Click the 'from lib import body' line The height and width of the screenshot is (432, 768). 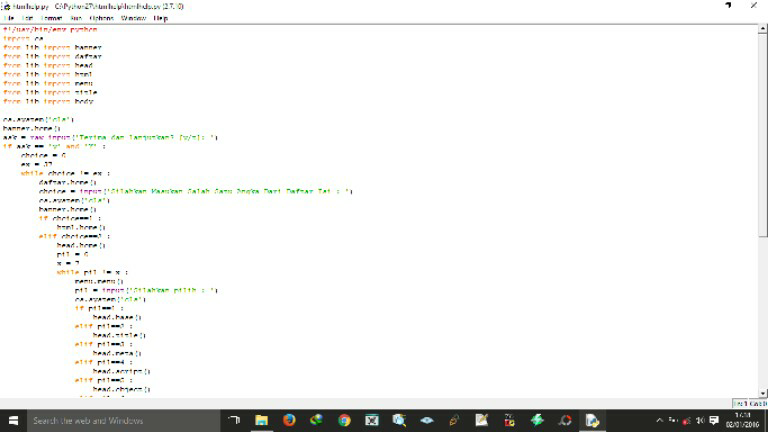pos(48,101)
